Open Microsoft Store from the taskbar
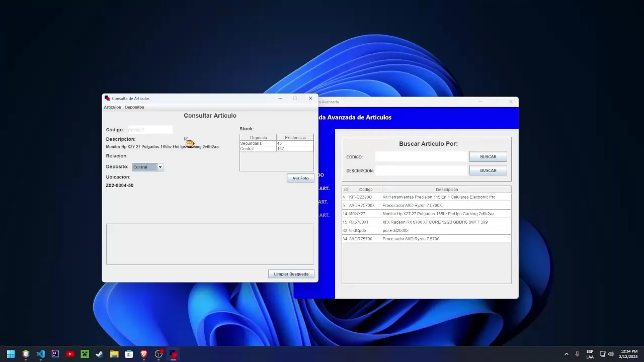 tap(129, 354)
